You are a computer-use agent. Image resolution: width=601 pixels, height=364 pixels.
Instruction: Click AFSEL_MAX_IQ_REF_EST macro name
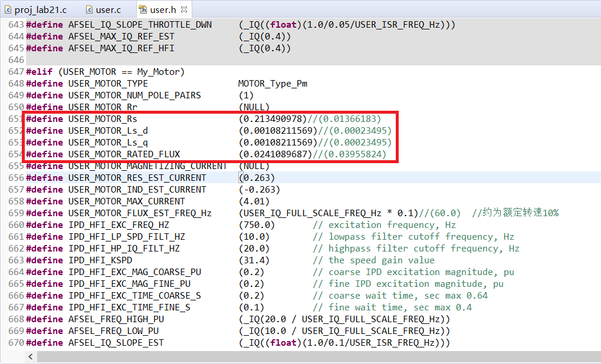click(x=121, y=37)
